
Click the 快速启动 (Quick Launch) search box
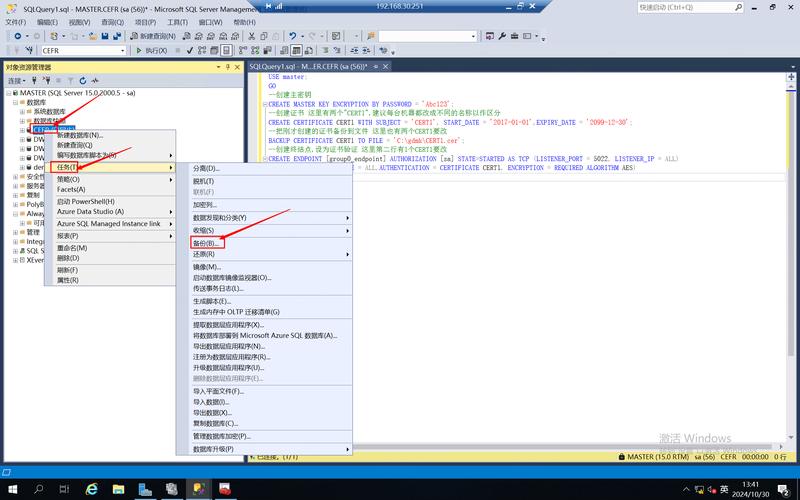715,7
